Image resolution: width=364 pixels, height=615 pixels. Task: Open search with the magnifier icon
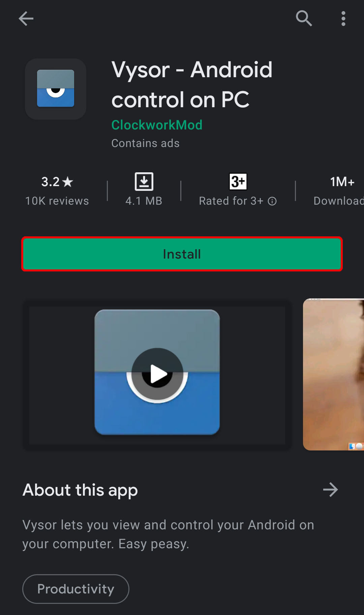tap(304, 19)
